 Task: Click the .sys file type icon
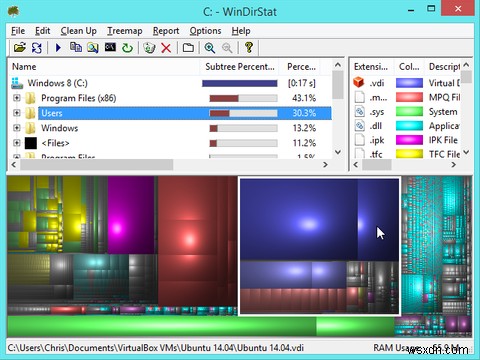pos(359,111)
